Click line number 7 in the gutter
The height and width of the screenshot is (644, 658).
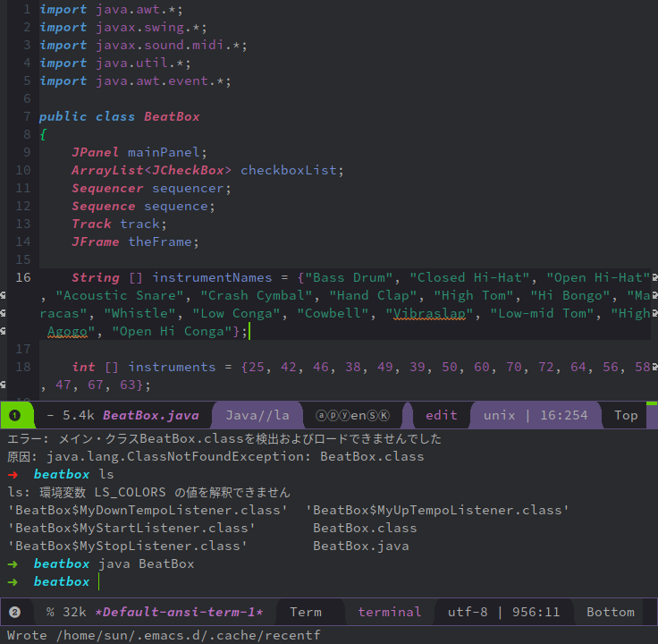point(27,116)
